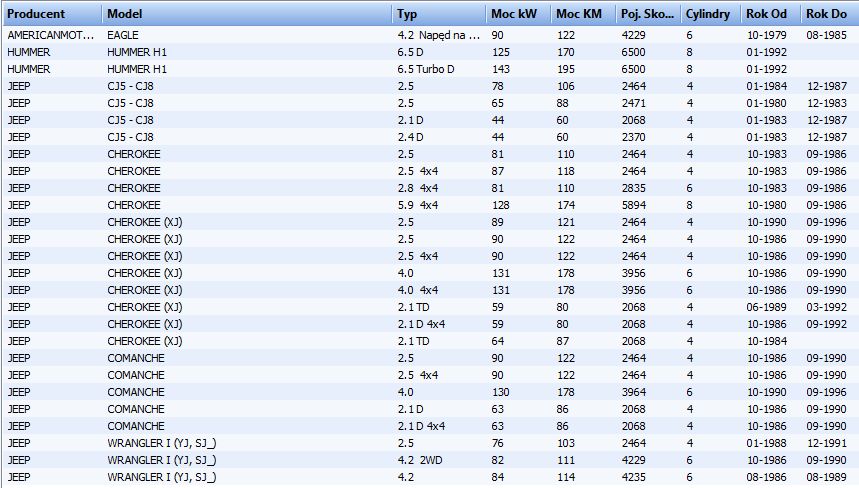Click the 2835 displacement cell

pyautogui.click(x=634, y=188)
